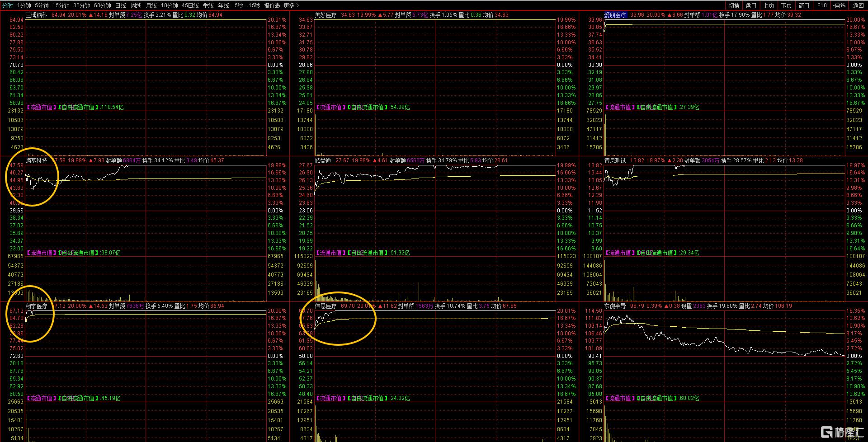Click the 切换 button

click(x=734, y=5)
